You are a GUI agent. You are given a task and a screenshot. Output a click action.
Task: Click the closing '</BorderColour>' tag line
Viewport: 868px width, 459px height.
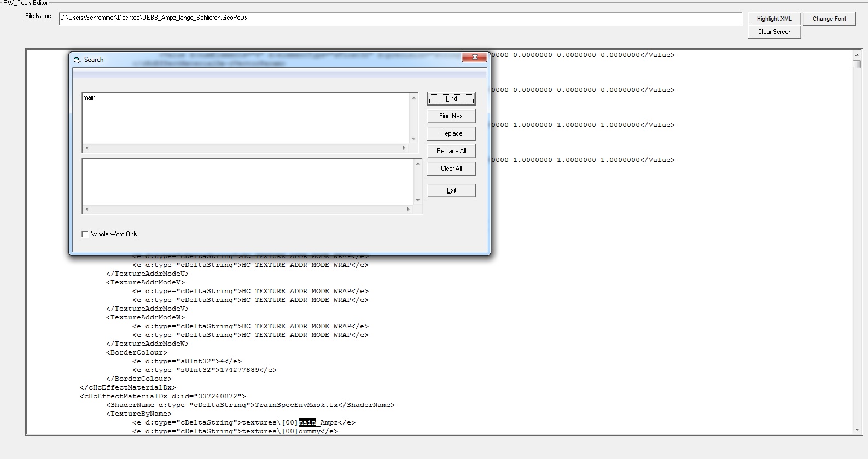pos(139,379)
